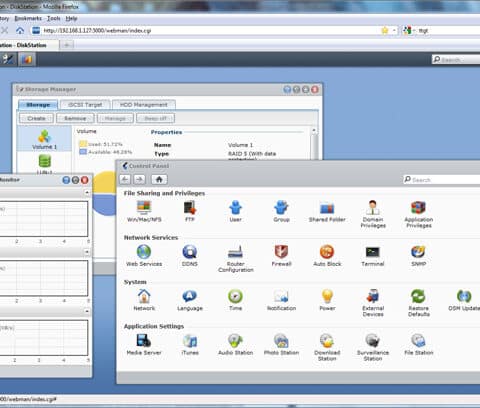Screen dimensions: 480x408
Task: Click Manage button in Storage Manager
Action: click(x=115, y=118)
